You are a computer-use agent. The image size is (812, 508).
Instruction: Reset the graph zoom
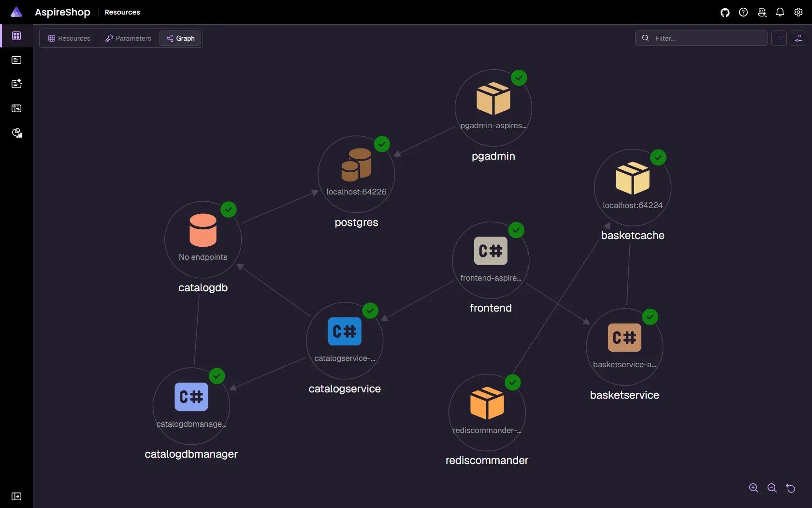click(791, 488)
